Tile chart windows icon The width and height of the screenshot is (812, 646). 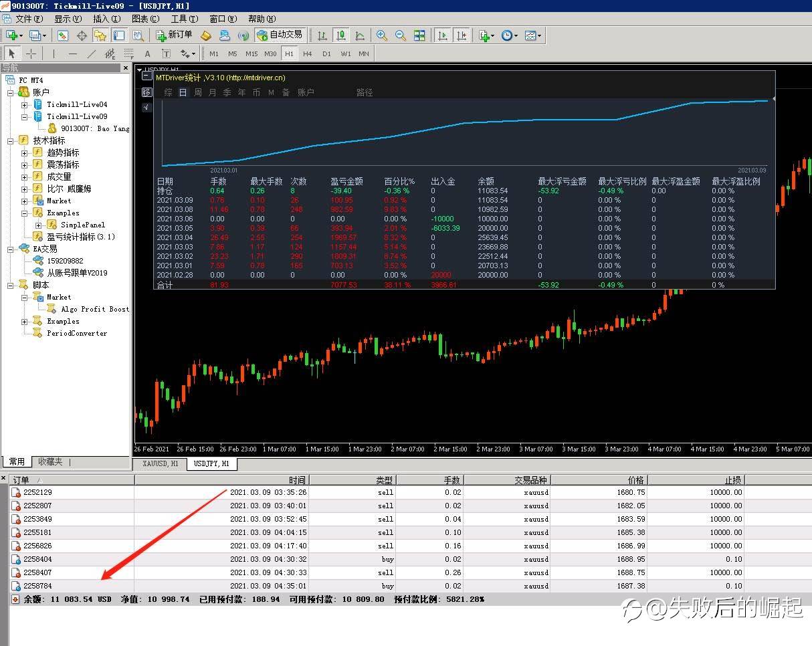(x=419, y=35)
